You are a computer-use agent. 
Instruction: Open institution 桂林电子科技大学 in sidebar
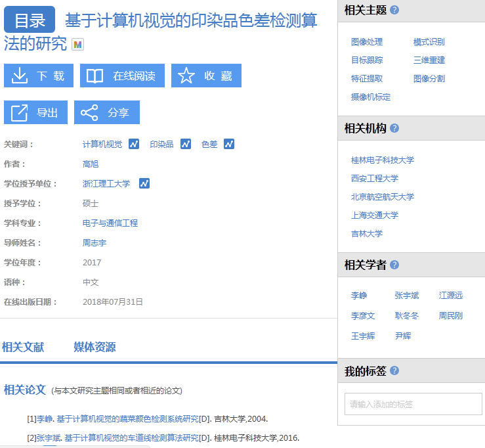pos(383,160)
